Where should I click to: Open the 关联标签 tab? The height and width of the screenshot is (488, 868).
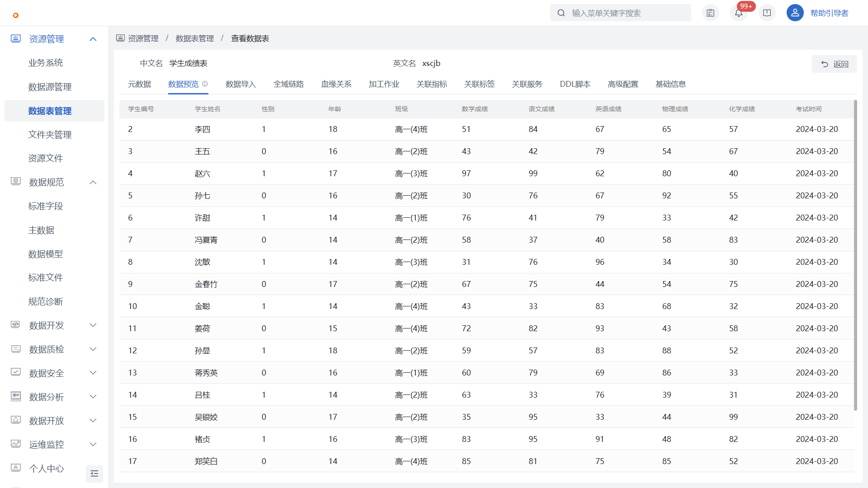479,84
